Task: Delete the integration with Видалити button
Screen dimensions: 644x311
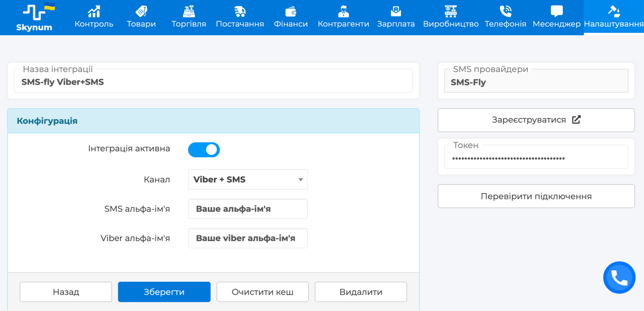Action: [361, 292]
